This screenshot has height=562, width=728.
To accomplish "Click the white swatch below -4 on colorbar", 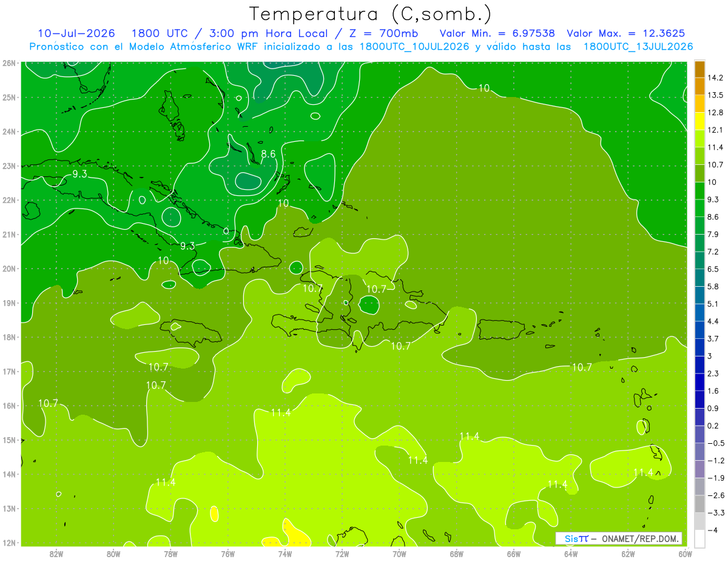I will pos(699,538).
